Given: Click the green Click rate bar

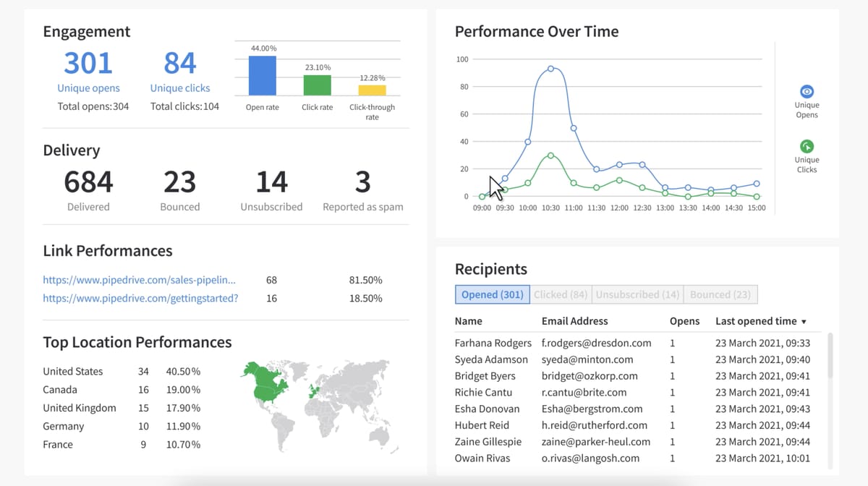Looking at the screenshot, I should [317, 85].
